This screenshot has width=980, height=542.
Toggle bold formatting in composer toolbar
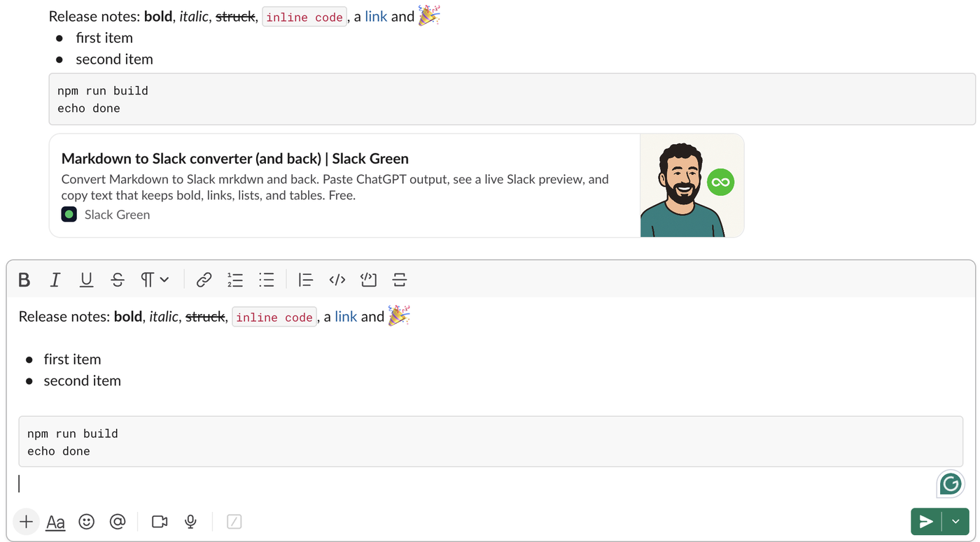coord(24,280)
